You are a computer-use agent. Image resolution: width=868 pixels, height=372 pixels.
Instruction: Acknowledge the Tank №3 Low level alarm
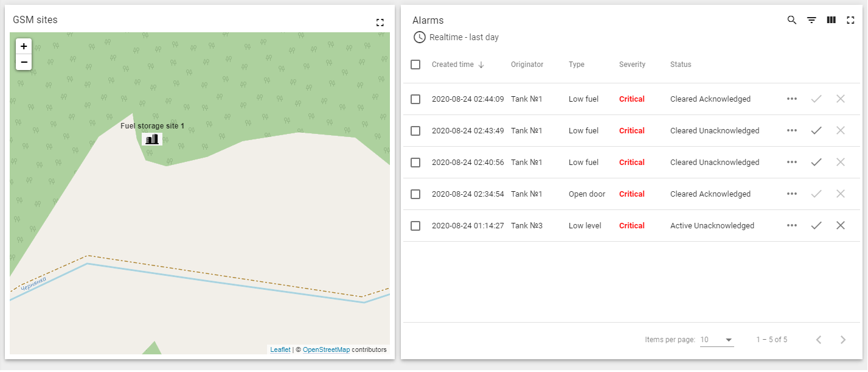(x=816, y=225)
